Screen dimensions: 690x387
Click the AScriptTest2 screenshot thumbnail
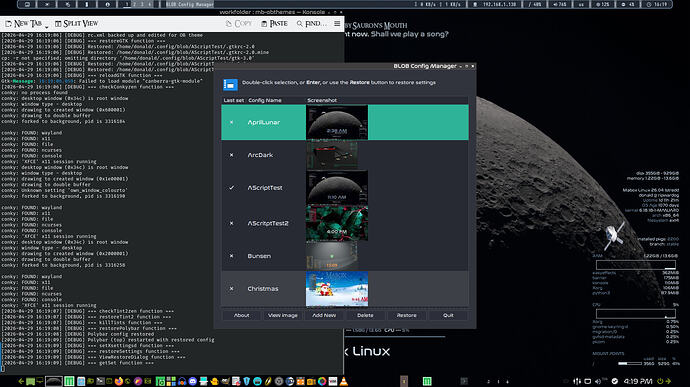click(337, 223)
